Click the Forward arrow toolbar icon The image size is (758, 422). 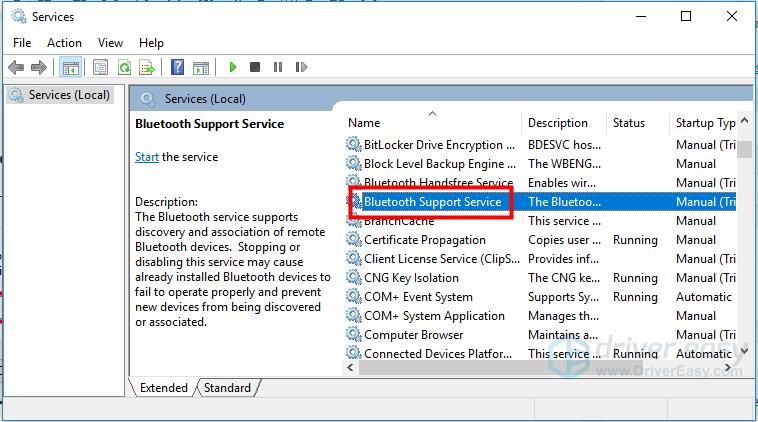[39, 67]
